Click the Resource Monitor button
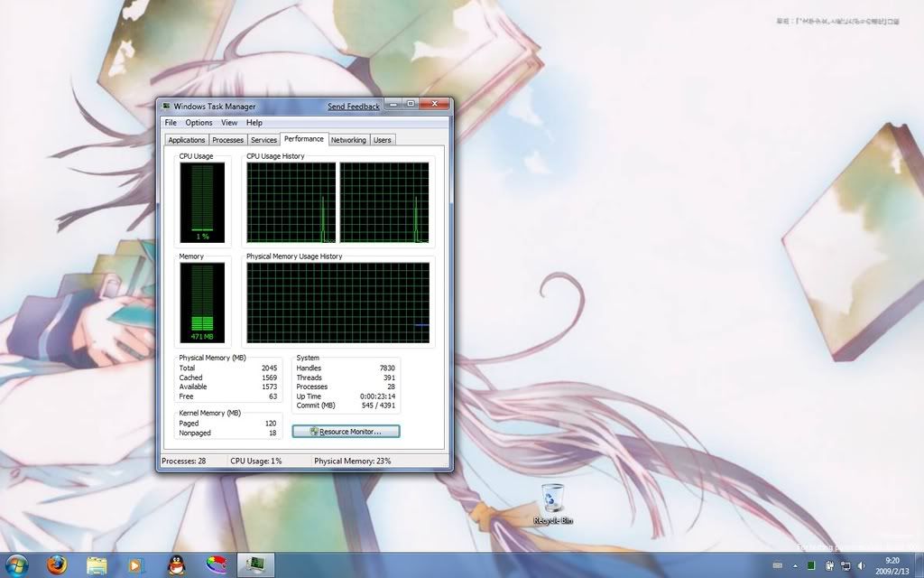 (x=346, y=432)
